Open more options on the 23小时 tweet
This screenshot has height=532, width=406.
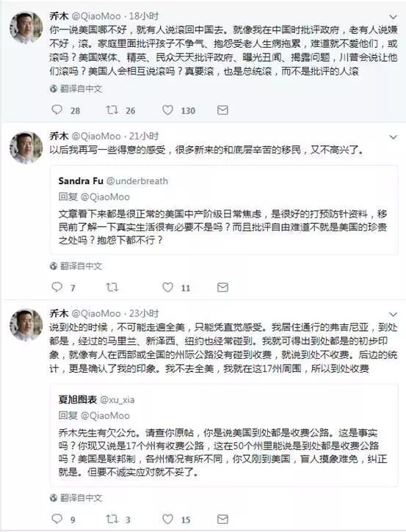tap(393, 314)
